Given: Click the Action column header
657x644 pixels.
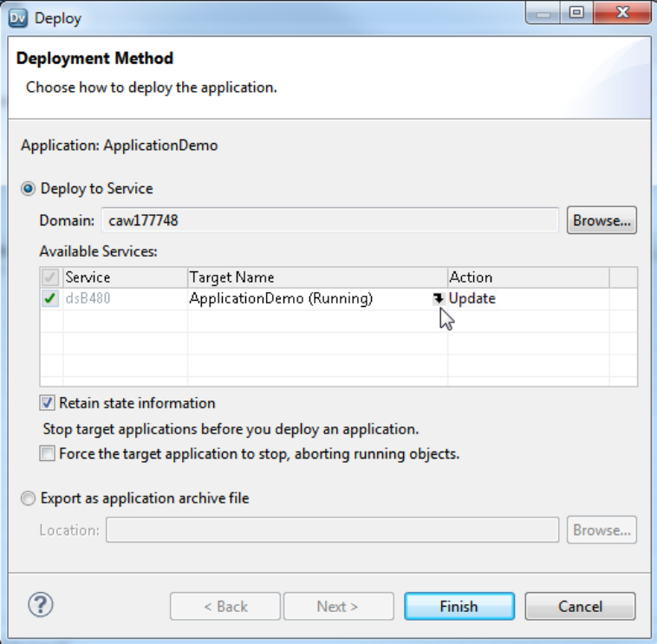Looking at the screenshot, I should pyautogui.click(x=527, y=277).
